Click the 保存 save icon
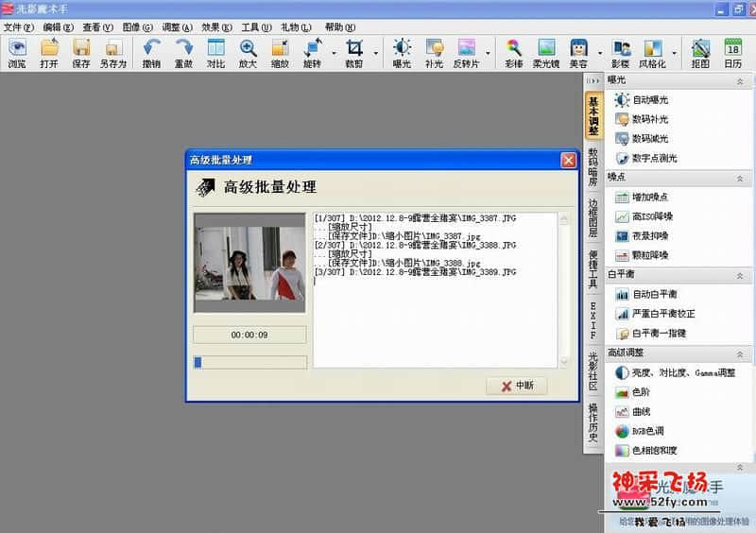This screenshot has height=533, width=756. point(81,53)
